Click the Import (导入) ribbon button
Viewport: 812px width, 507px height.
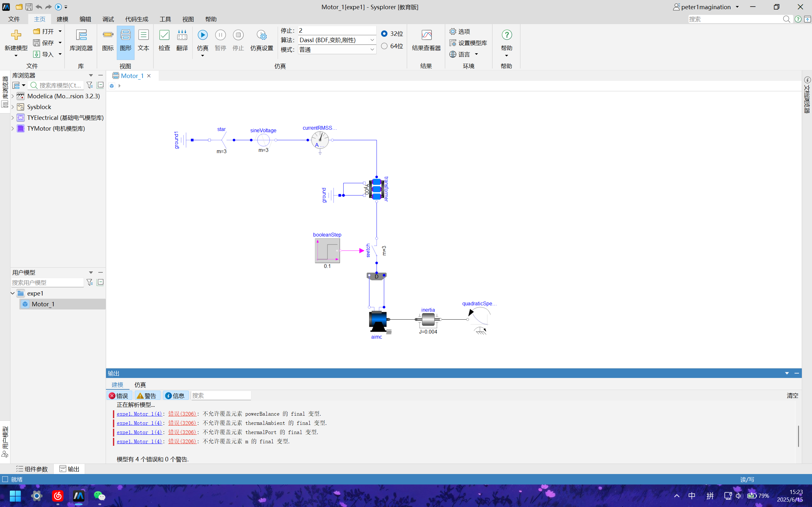click(x=43, y=54)
